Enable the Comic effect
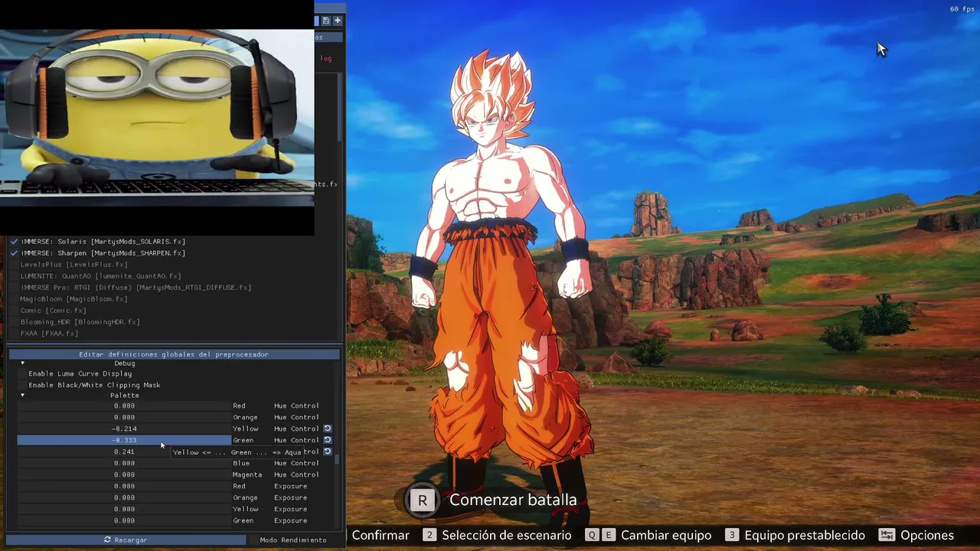 (x=14, y=311)
